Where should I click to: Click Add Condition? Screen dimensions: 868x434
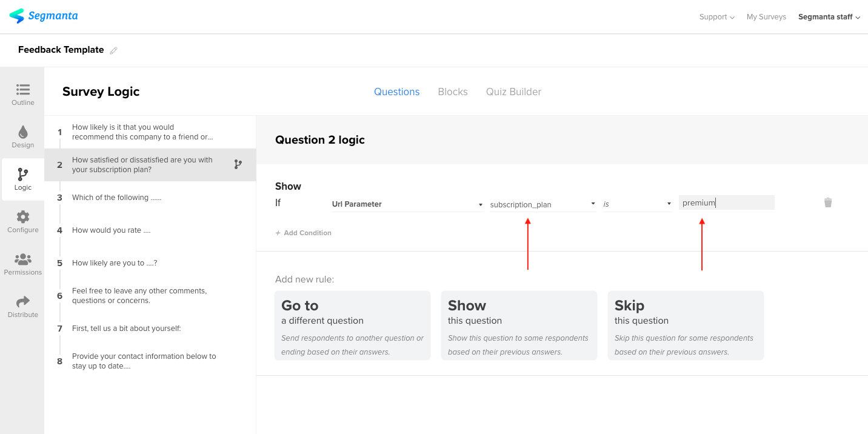pos(303,233)
